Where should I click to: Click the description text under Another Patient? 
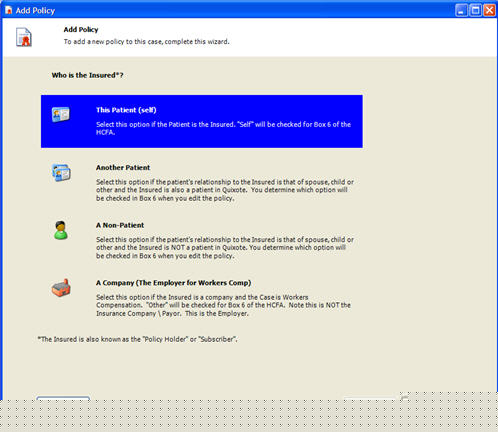(x=225, y=190)
